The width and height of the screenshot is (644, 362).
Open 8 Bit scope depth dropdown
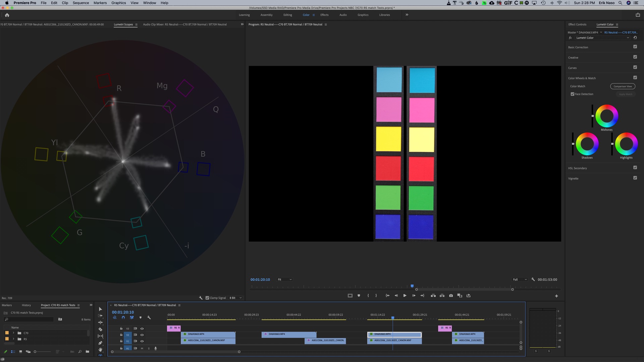click(x=235, y=298)
